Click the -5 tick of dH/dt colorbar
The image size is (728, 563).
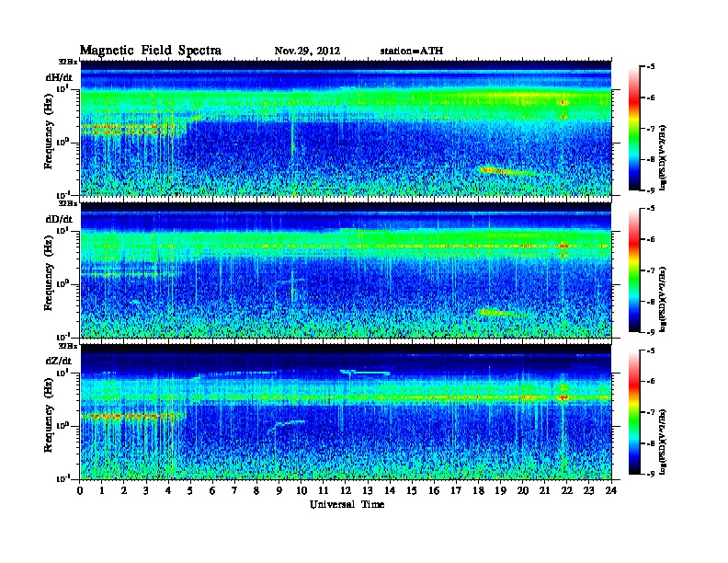click(651, 67)
